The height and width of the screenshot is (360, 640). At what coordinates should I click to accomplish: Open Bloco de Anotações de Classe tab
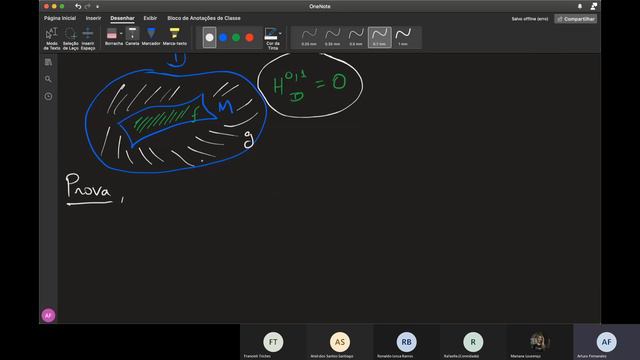204,18
